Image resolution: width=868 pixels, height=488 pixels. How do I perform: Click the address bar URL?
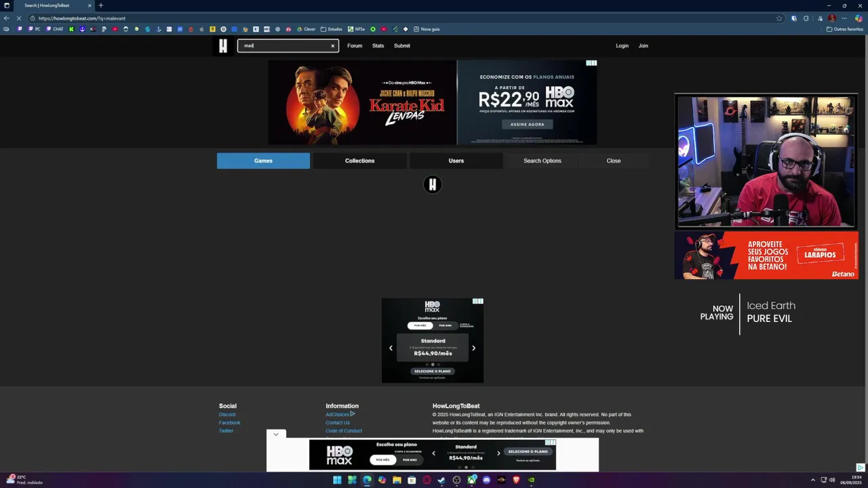click(82, 18)
